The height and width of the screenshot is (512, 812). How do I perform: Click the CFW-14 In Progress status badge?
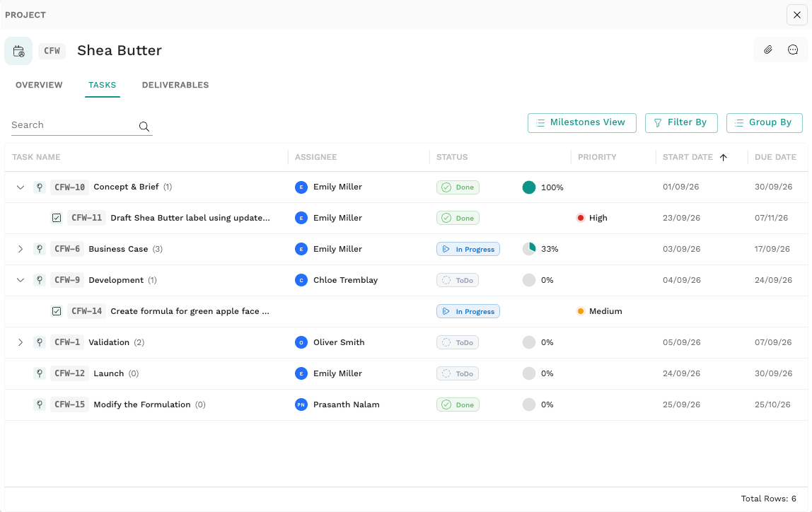click(x=468, y=311)
